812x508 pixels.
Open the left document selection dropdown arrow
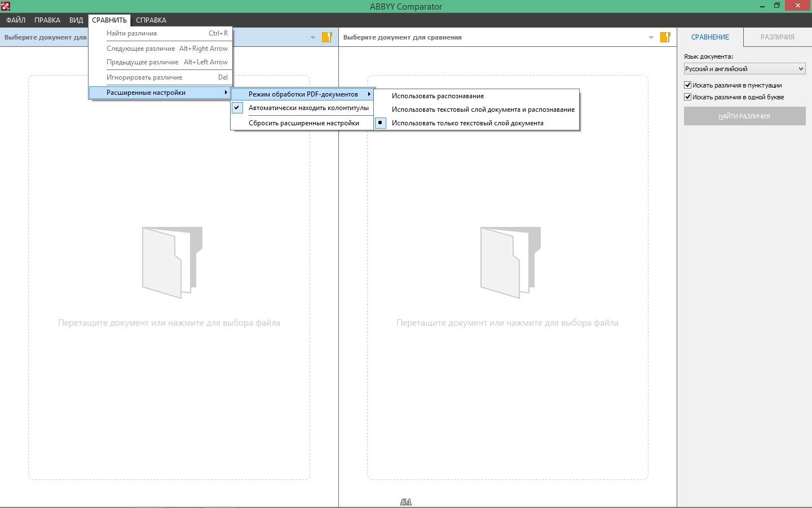313,38
